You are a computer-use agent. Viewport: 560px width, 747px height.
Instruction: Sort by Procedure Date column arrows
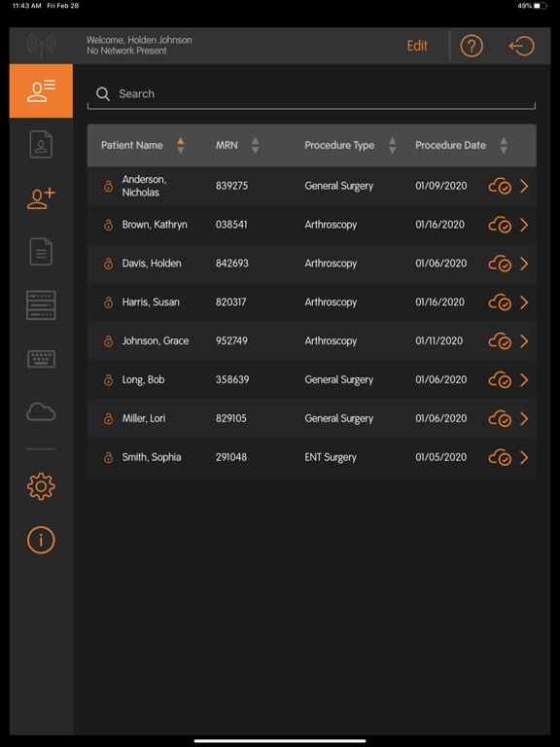coord(504,145)
